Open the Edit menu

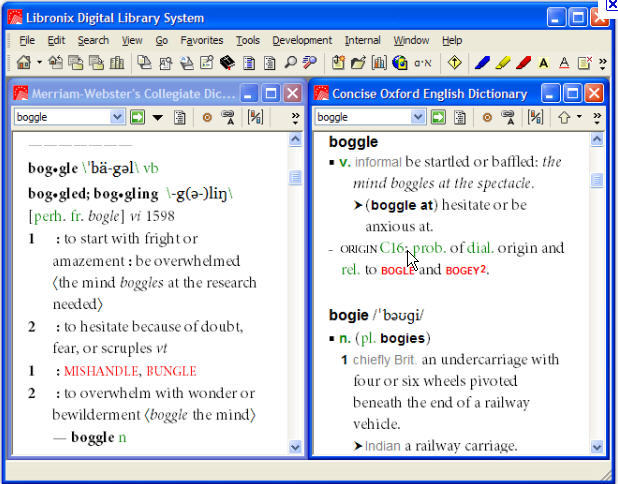tap(56, 40)
